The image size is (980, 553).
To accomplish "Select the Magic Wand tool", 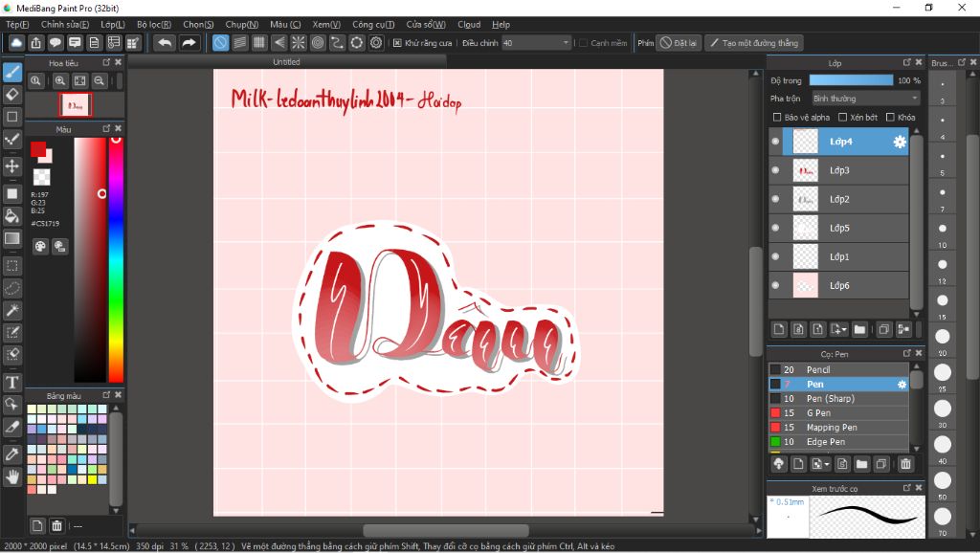I will point(11,310).
